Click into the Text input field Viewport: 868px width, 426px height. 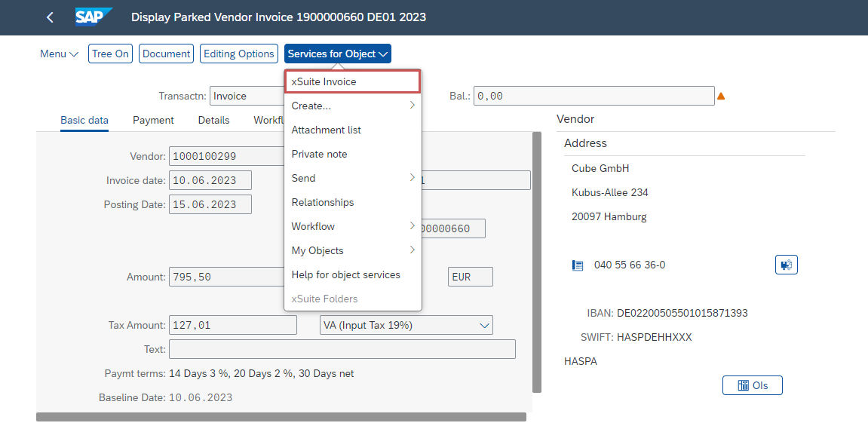click(342, 349)
